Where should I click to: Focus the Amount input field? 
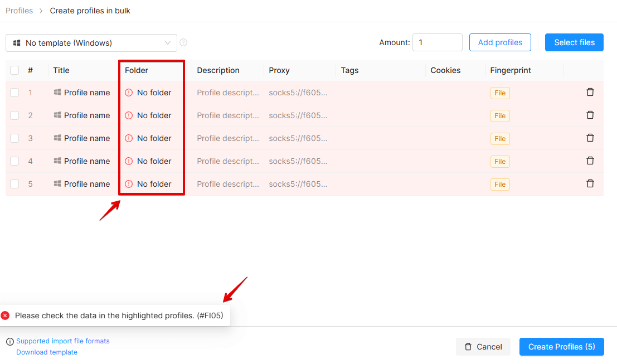pyautogui.click(x=437, y=42)
